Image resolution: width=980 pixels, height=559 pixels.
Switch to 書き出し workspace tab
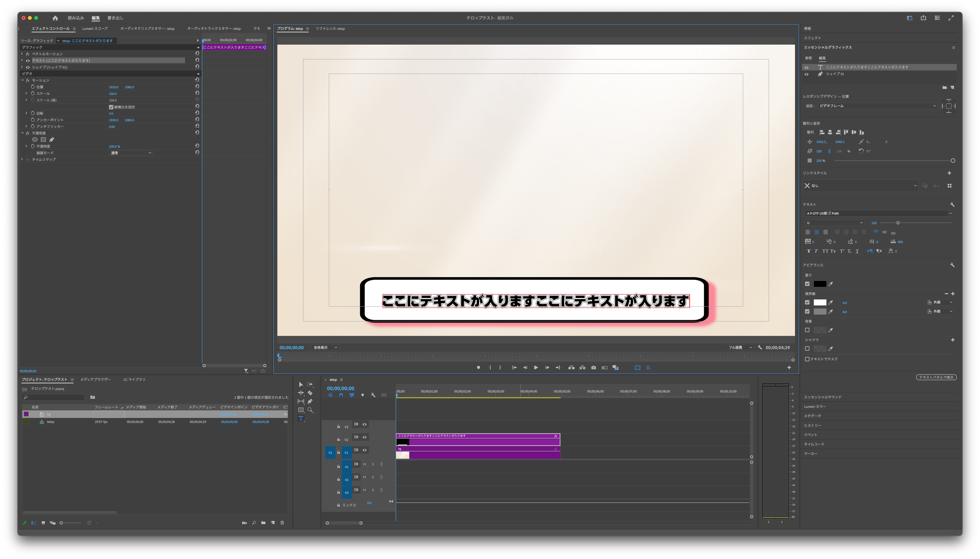tap(115, 18)
